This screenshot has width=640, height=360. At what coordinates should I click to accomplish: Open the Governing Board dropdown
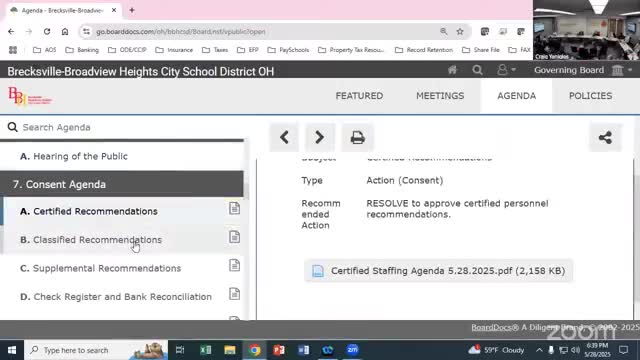(583, 70)
